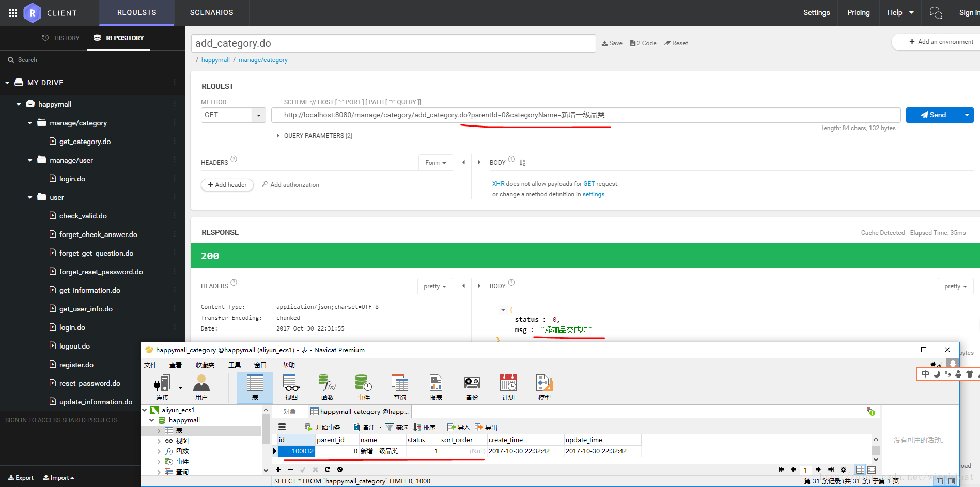980x487 pixels.
Task: Open the Send button dropdown arrow
Action: tap(967, 115)
